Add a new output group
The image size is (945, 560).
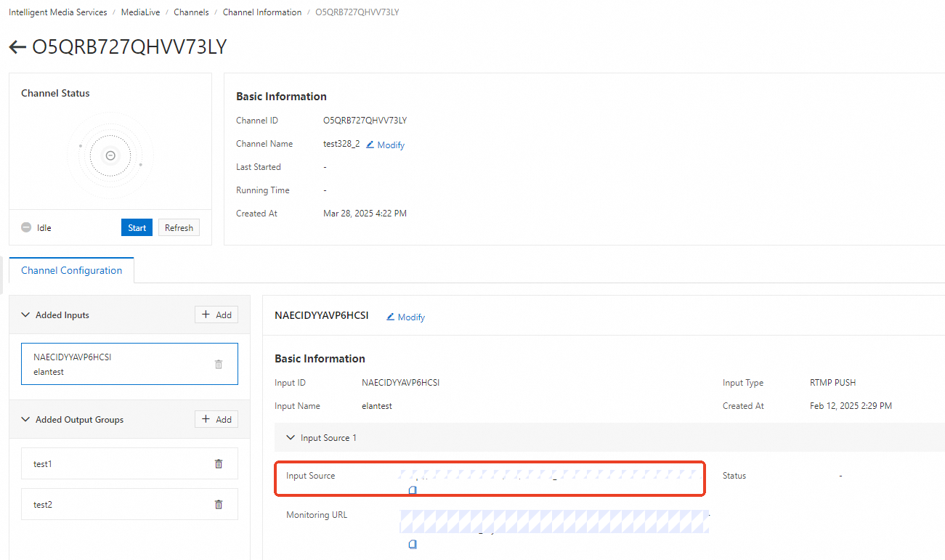click(x=216, y=419)
